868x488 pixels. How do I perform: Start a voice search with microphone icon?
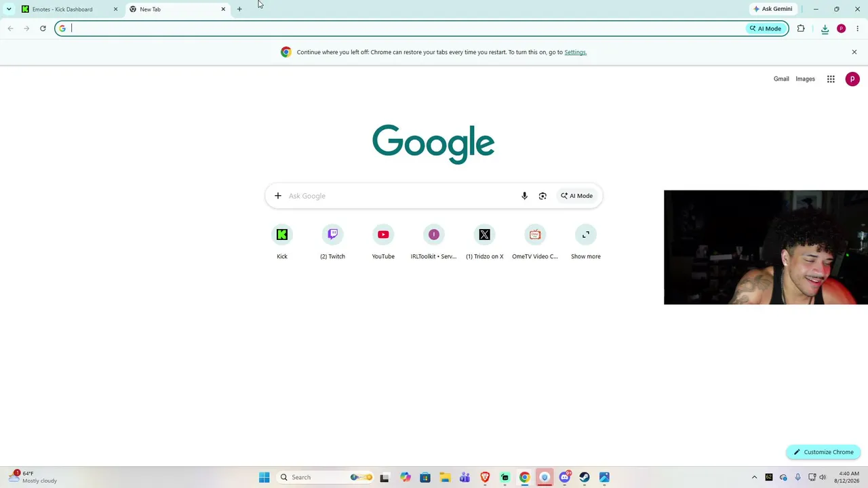coord(524,196)
